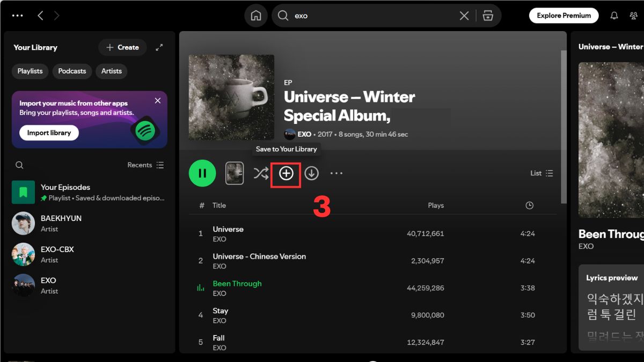Click EXO artist under track Stay

click(219, 321)
